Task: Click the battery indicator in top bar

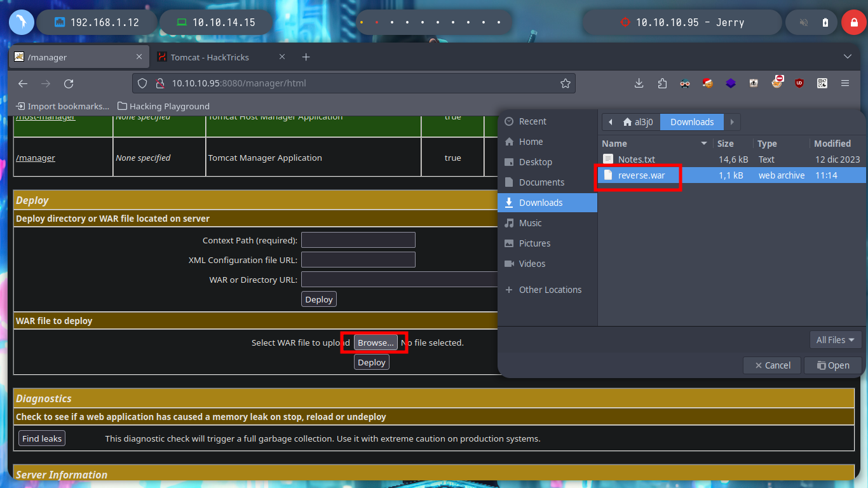Action: pyautogui.click(x=825, y=22)
